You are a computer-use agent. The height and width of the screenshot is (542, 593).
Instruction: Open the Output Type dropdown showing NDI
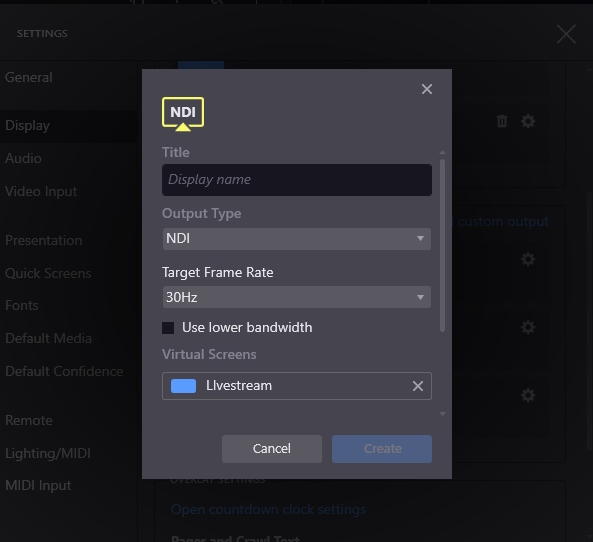(x=297, y=239)
